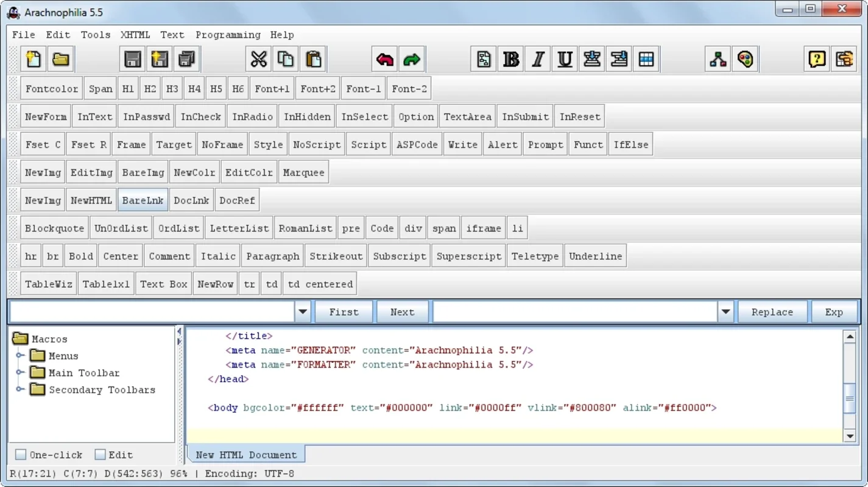Open the search field dropdown arrow
The image size is (868, 487).
(303, 312)
